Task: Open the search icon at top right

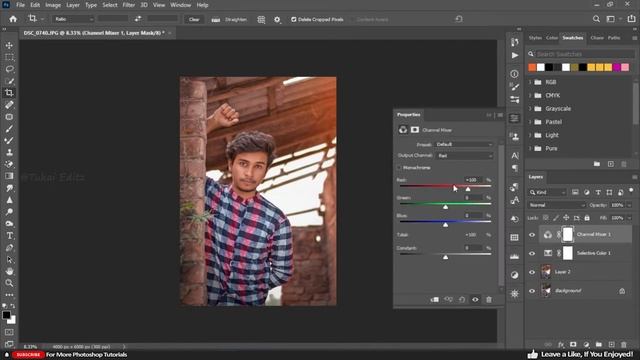Action: click(596, 19)
